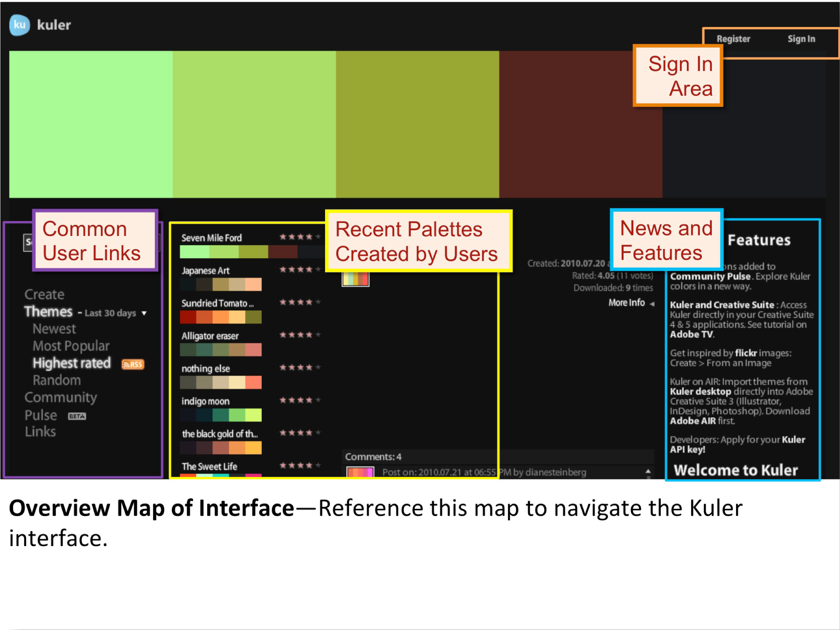Open the Adobe TV link
Viewport: 840px width, 630px height.
click(691, 334)
